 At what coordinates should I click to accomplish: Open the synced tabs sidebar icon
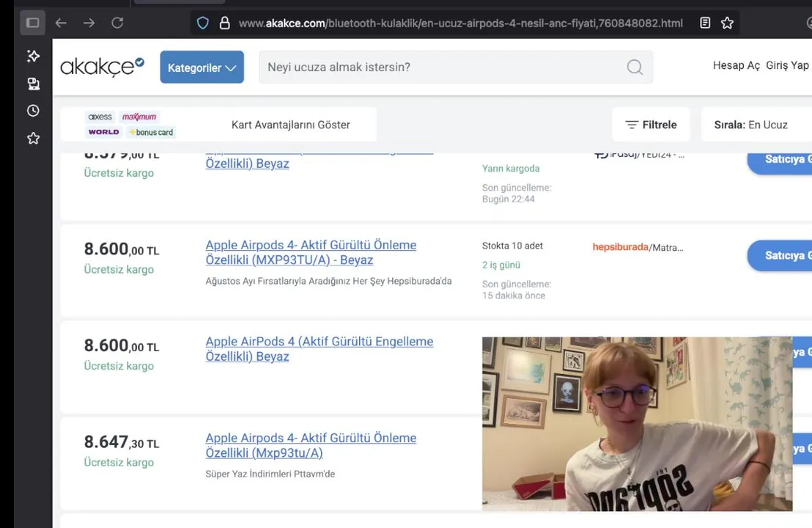point(33,84)
